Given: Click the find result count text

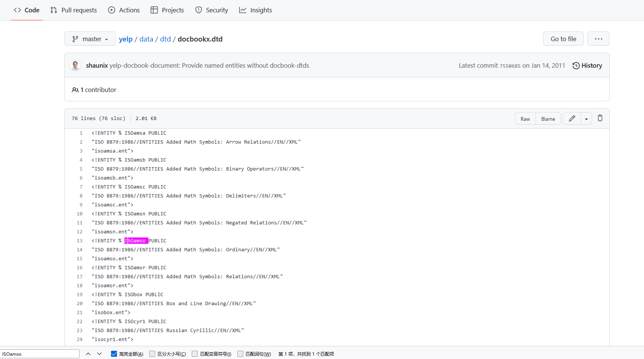Looking at the screenshot, I should (x=306, y=354).
